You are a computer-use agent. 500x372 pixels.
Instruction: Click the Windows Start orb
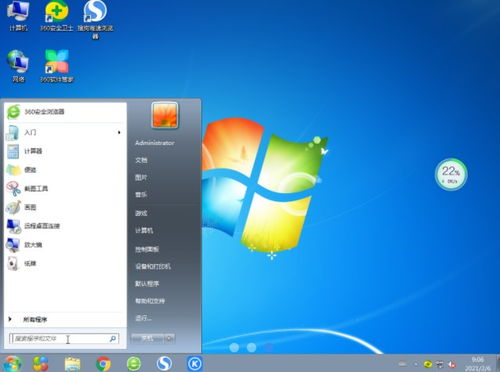click(x=12, y=363)
